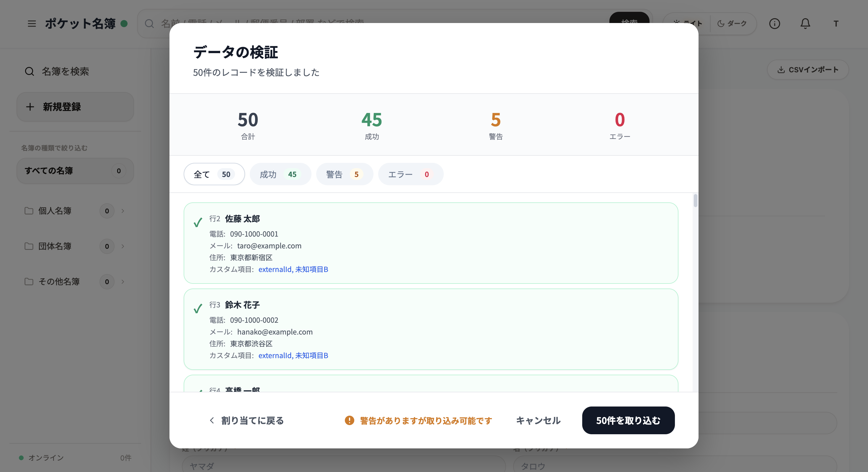Click the info icon in the header
The image size is (868, 472).
[775, 24]
